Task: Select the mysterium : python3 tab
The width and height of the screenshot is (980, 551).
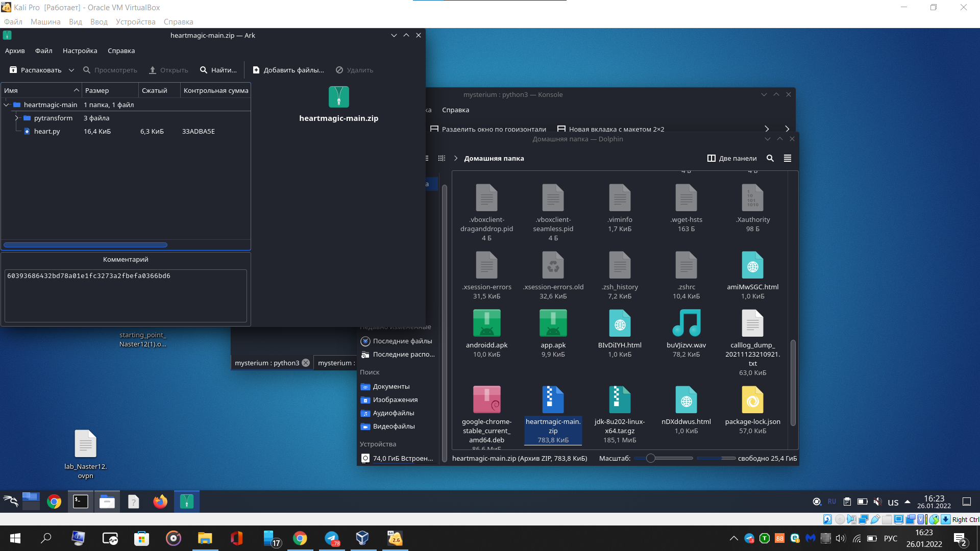Action: click(267, 363)
